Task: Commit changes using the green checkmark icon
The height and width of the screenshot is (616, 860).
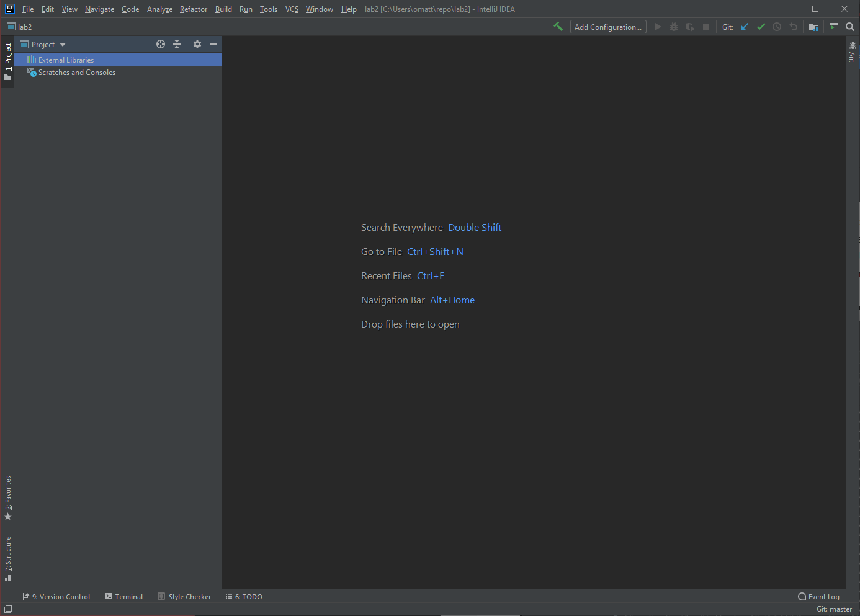Action: pos(761,27)
